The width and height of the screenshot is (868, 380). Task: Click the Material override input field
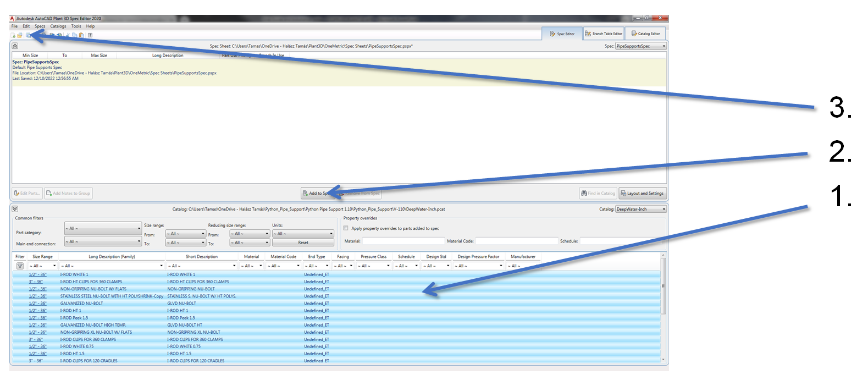coord(403,241)
